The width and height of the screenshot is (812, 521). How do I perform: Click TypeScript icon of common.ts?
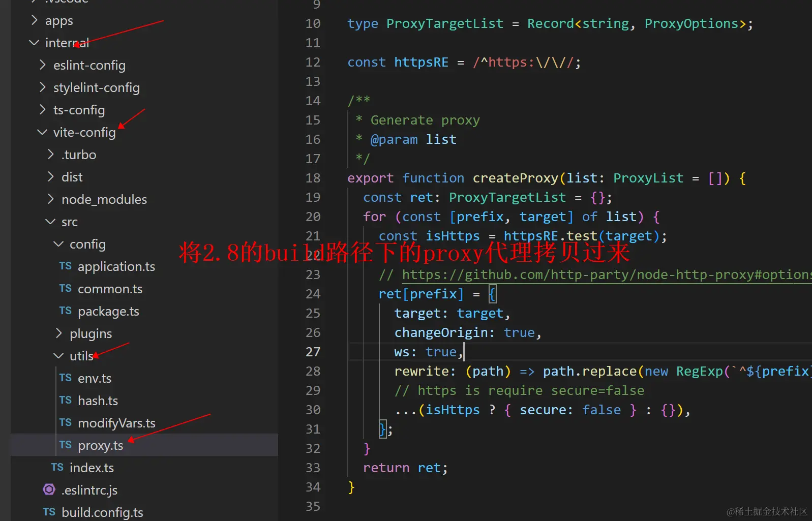click(x=65, y=288)
